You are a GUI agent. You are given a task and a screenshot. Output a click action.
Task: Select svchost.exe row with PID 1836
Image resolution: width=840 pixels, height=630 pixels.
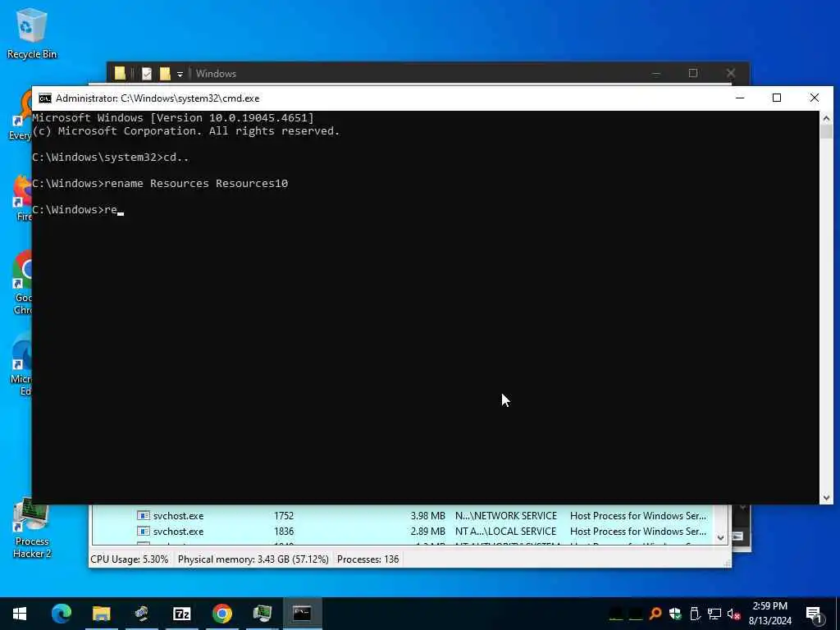pyautogui.click(x=402, y=532)
